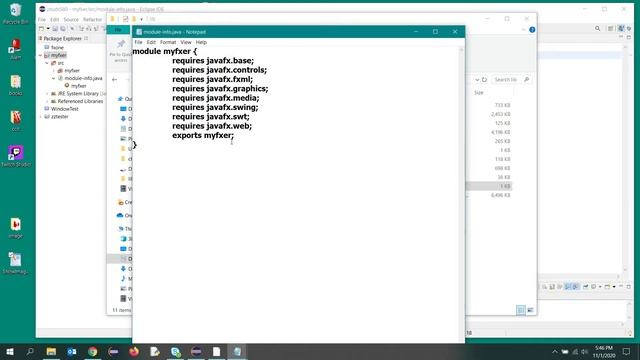Click the 'requires javafx.web;' line in Notepad
This screenshot has height=360, width=640.
212,126
